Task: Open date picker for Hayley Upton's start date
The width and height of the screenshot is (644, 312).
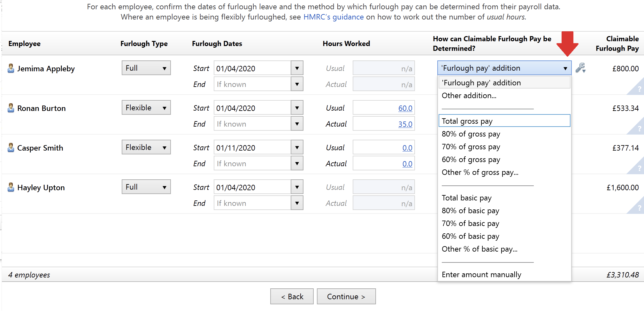Action: (x=297, y=187)
